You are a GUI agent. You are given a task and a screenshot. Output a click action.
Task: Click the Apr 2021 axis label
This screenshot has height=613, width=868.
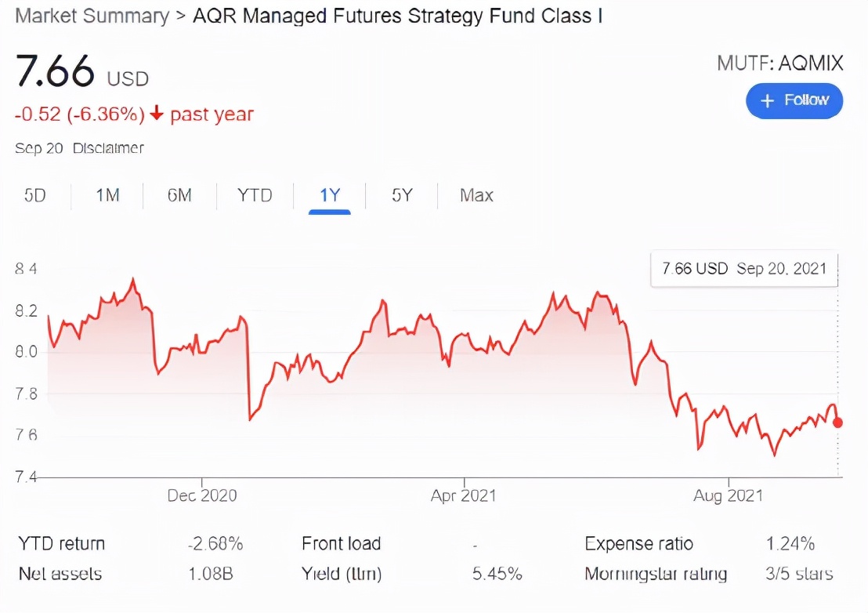(x=464, y=495)
